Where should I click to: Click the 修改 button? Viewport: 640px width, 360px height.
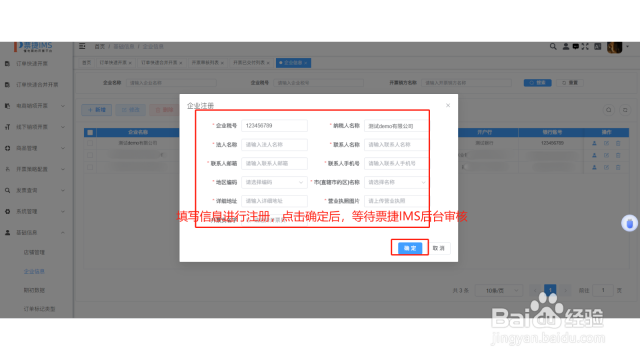click(x=131, y=110)
